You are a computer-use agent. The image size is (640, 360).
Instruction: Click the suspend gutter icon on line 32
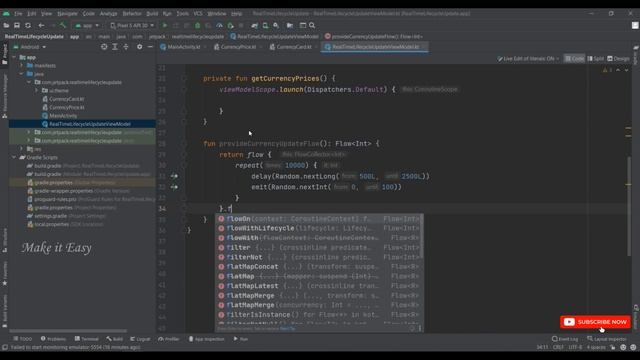click(174, 187)
